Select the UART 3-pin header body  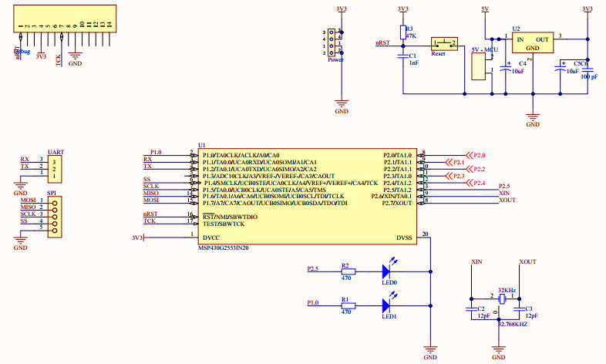tap(55, 169)
